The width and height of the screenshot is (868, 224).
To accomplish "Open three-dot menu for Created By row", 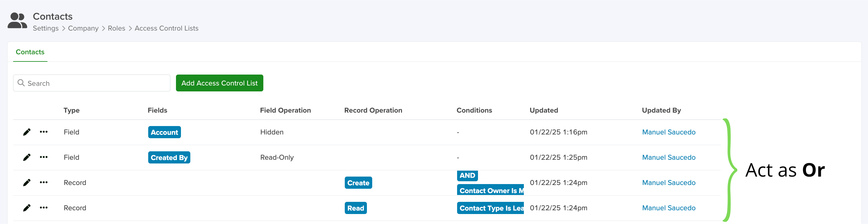I will coord(43,157).
